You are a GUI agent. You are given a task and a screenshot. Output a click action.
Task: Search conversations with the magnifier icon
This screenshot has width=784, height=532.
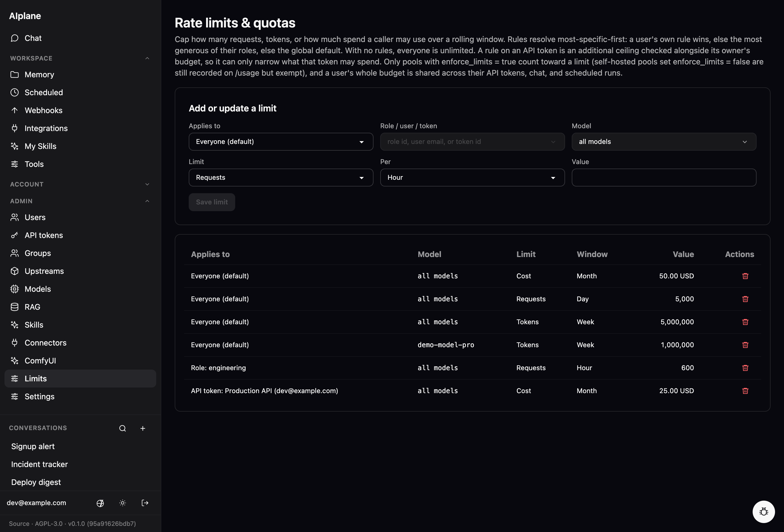pyautogui.click(x=122, y=428)
